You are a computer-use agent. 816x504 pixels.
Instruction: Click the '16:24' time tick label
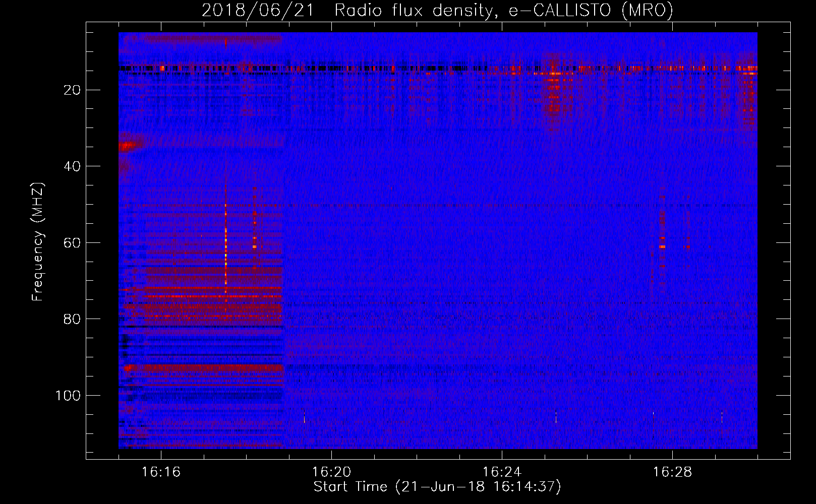pos(502,472)
